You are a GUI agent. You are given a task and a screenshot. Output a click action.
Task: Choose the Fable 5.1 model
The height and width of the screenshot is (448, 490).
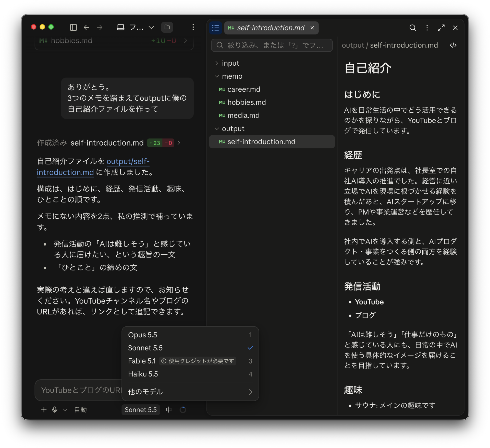point(190,361)
